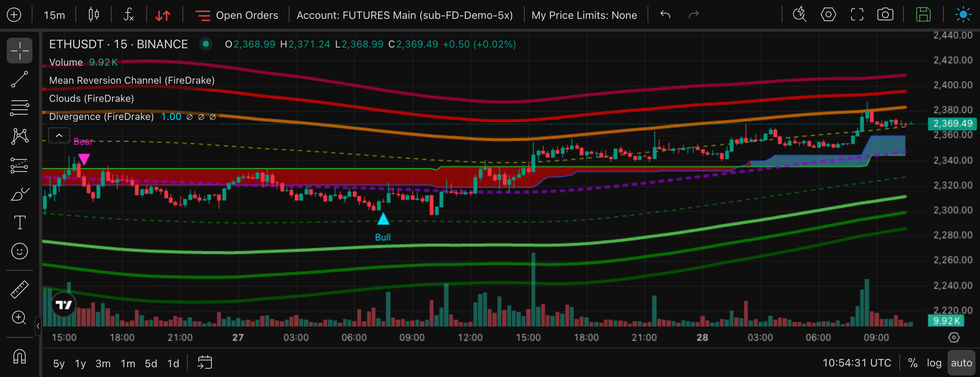Toggle auto scale mode

point(962,363)
